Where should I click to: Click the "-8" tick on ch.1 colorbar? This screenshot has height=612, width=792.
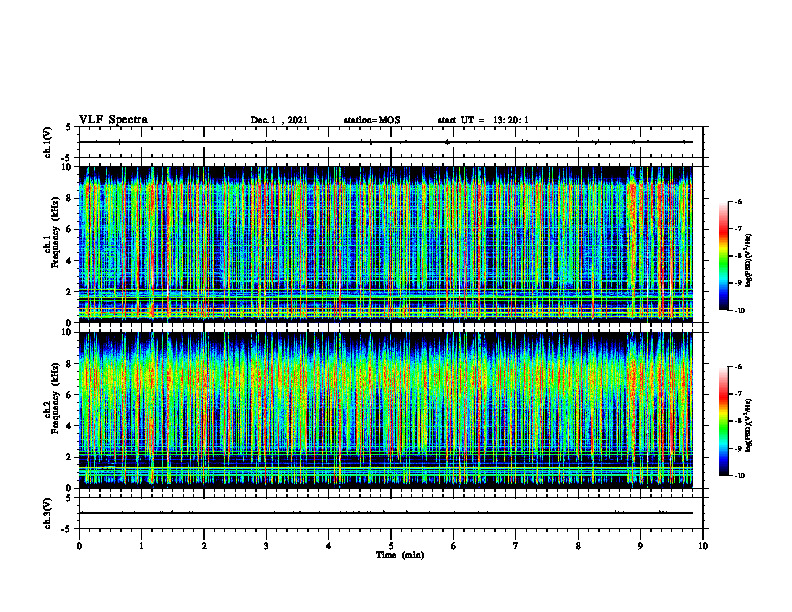(x=739, y=256)
